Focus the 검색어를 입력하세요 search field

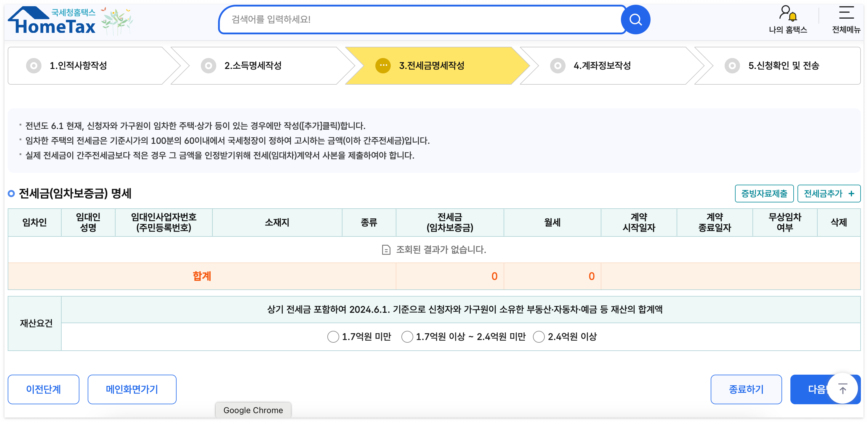pyautogui.click(x=421, y=20)
